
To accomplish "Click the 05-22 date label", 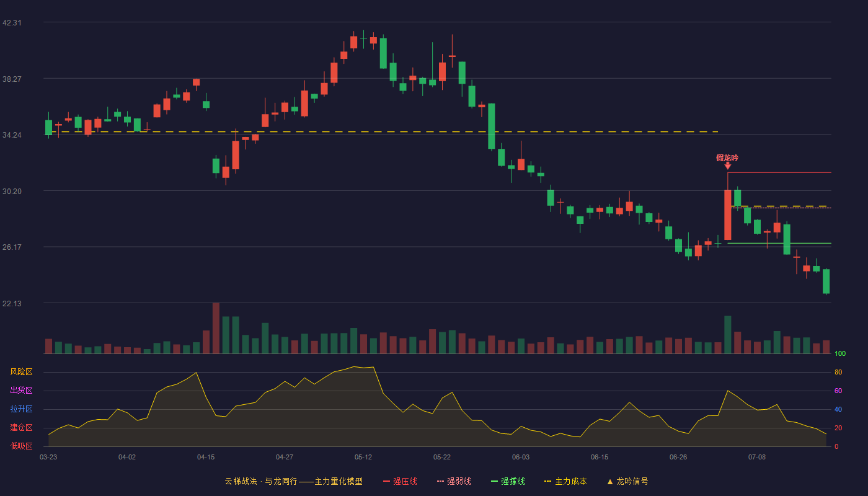I will coord(442,457).
